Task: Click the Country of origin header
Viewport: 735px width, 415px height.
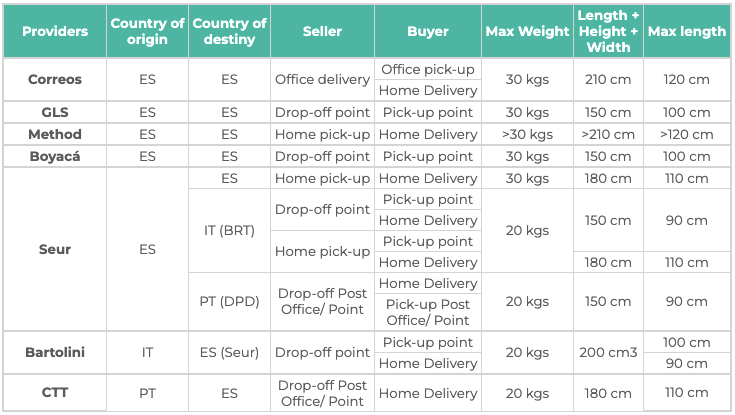Action: [147, 31]
